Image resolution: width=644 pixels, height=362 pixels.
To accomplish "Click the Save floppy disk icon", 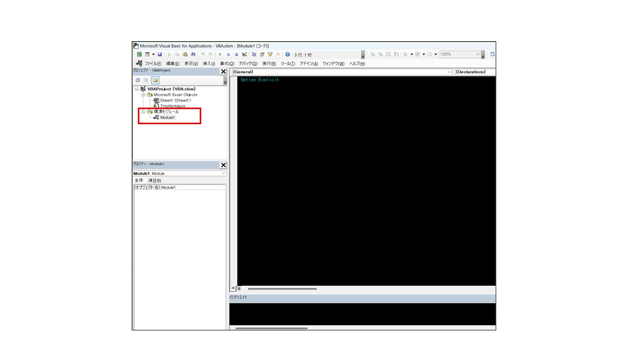I will click(x=159, y=54).
